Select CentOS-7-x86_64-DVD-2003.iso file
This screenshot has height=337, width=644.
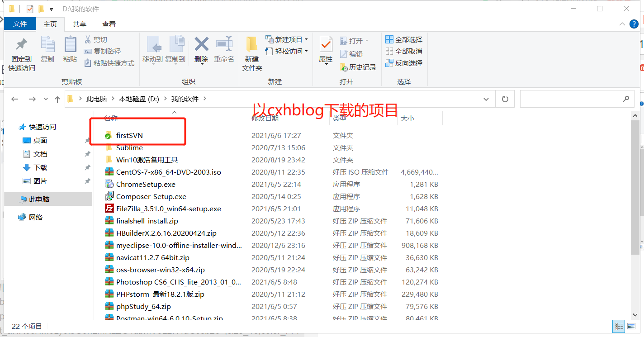(x=168, y=172)
